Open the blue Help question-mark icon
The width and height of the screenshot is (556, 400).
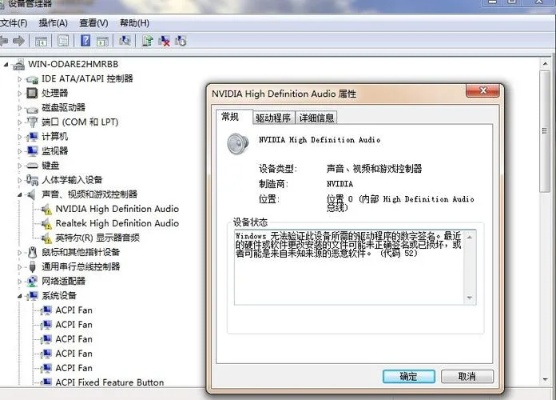pos(85,41)
